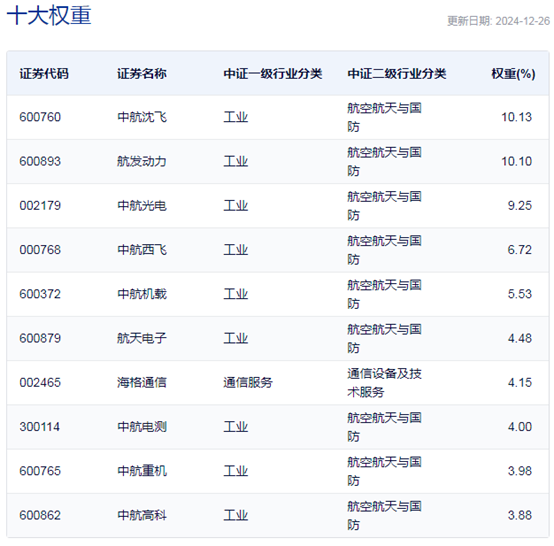
Task: Click the 中证二级行业分类 column header
Action: tap(396, 74)
